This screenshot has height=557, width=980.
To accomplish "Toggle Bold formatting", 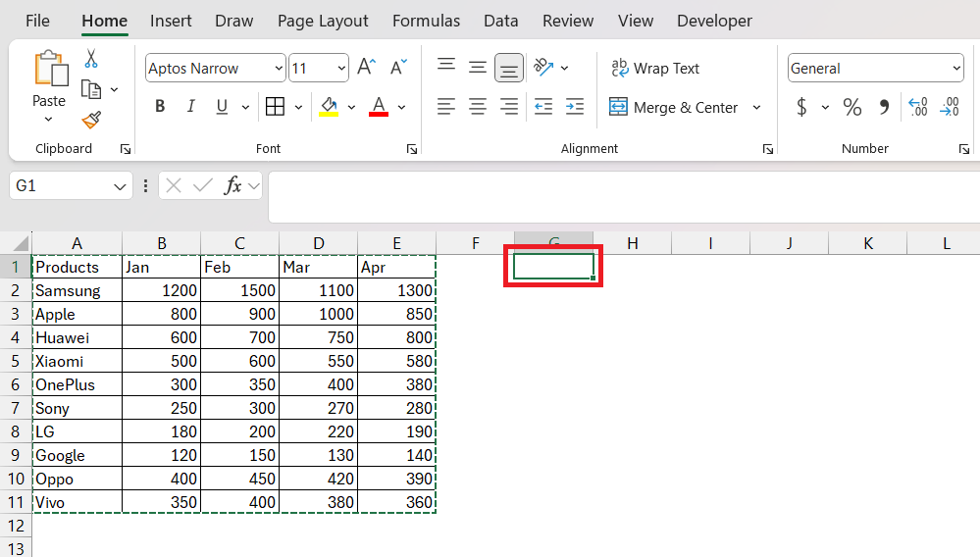I will click(160, 107).
